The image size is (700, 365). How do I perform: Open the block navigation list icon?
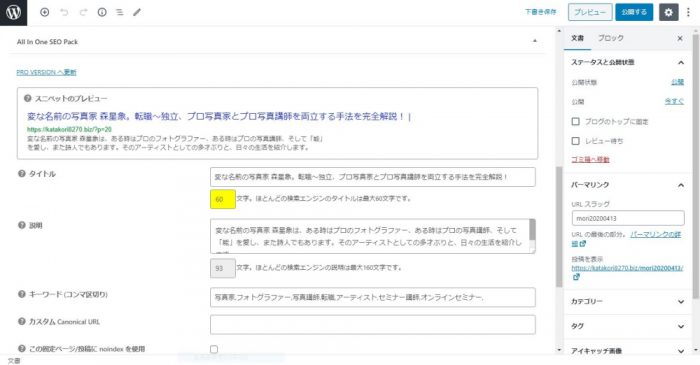pyautogui.click(x=120, y=12)
